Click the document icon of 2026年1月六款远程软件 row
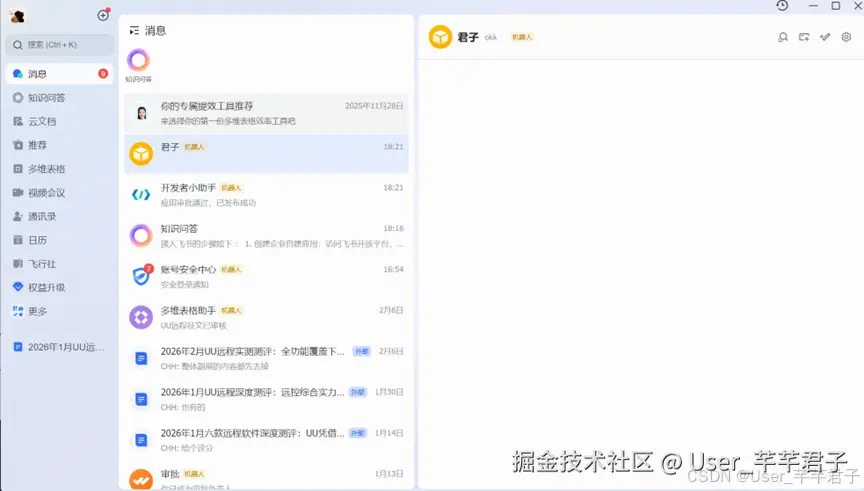Screen dimensions: 864x491 [141, 440]
